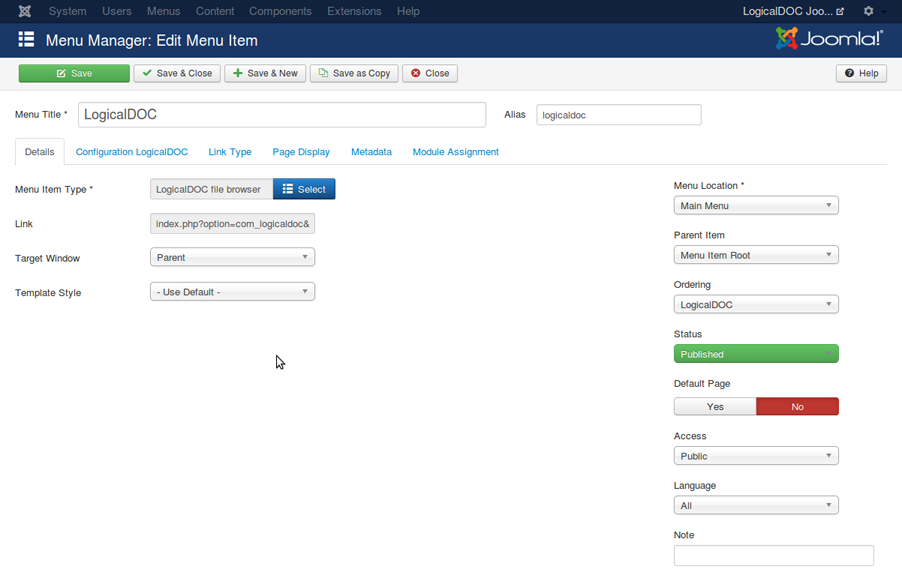
Task: Open the Access dropdown
Action: pyautogui.click(x=756, y=456)
